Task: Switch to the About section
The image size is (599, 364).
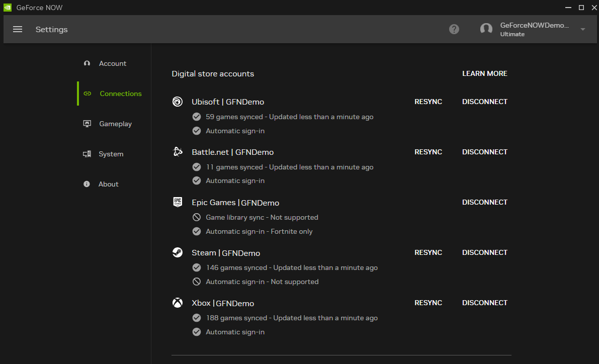Action: (108, 184)
